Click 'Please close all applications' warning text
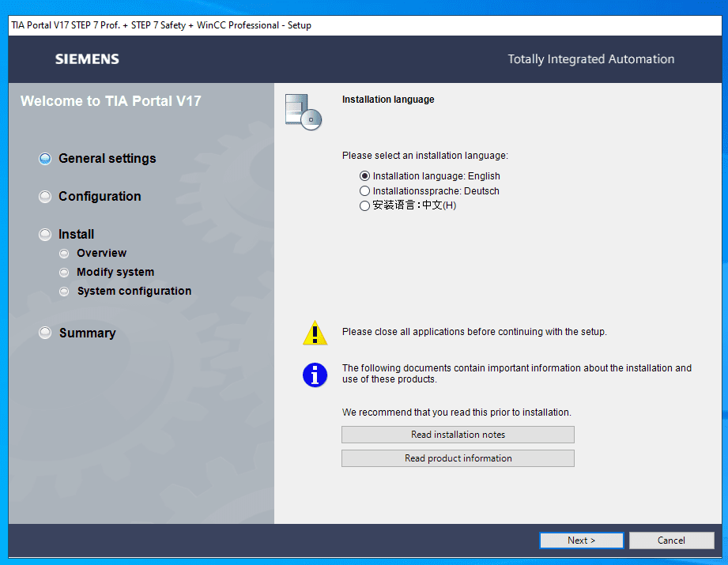 pyautogui.click(x=474, y=331)
